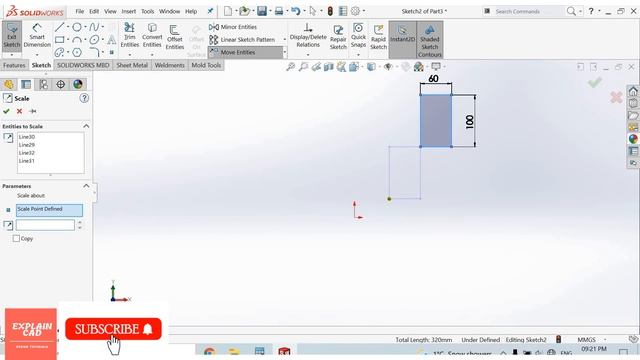This screenshot has width=640, height=360.
Task: Select the Arc tool
Action: [x=77, y=40]
